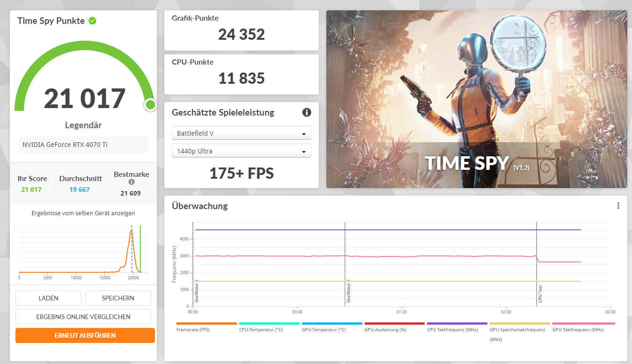Click the info icon under Bestmarke
The height and width of the screenshot is (364, 632).
click(132, 182)
